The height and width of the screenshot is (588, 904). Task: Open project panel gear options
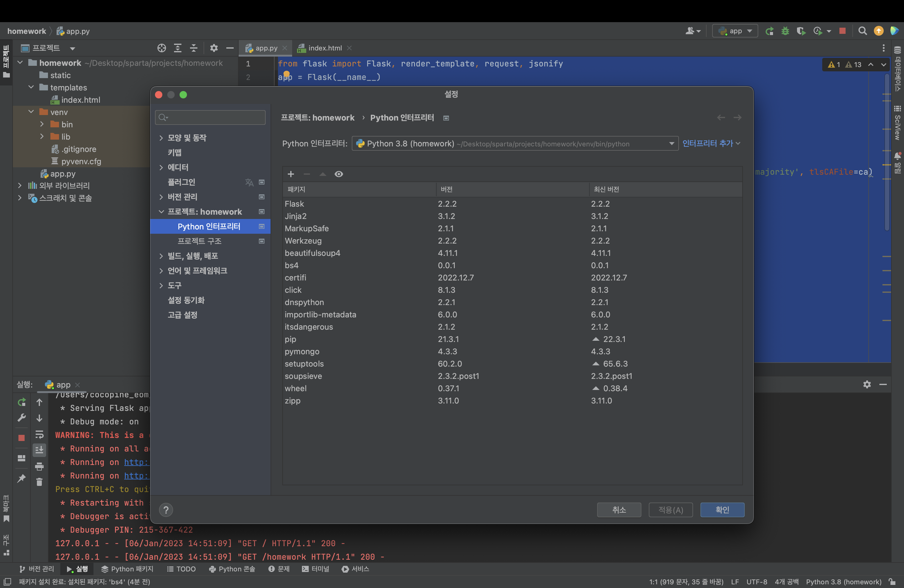(x=214, y=48)
